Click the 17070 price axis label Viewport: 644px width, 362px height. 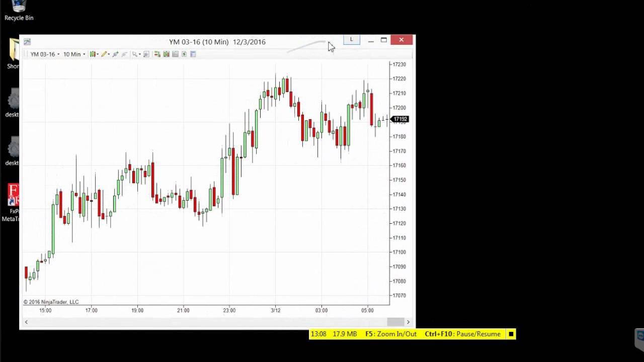[399, 296]
